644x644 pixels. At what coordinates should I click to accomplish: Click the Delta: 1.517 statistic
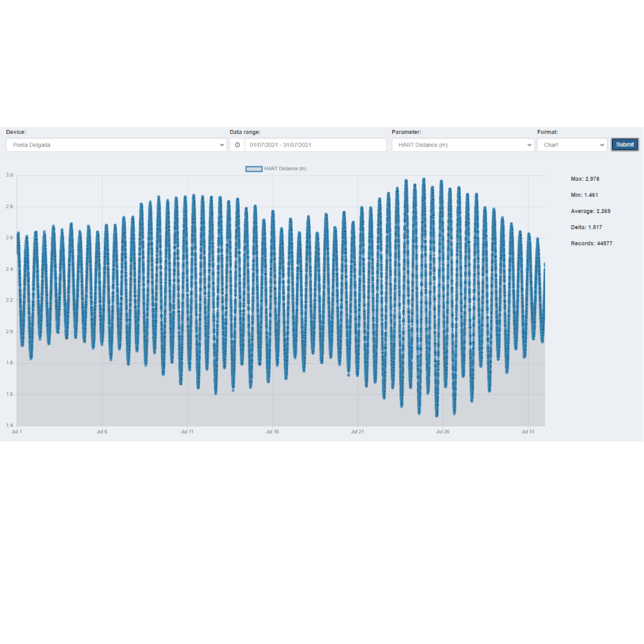[x=586, y=227]
